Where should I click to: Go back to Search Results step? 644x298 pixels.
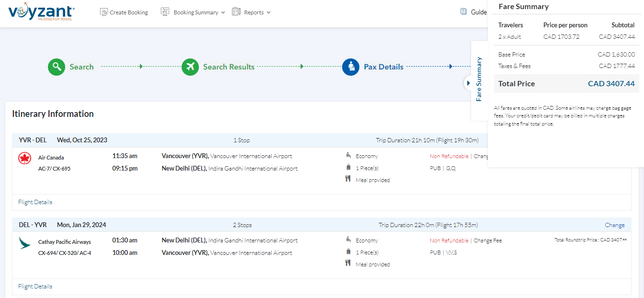pyautogui.click(x=228, y=67)
